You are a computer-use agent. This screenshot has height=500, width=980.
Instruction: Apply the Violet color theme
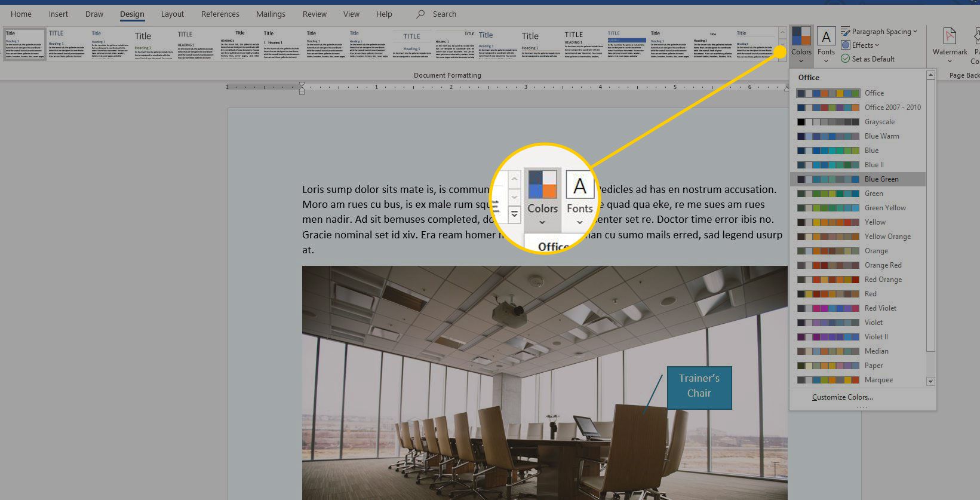point(858,323)
